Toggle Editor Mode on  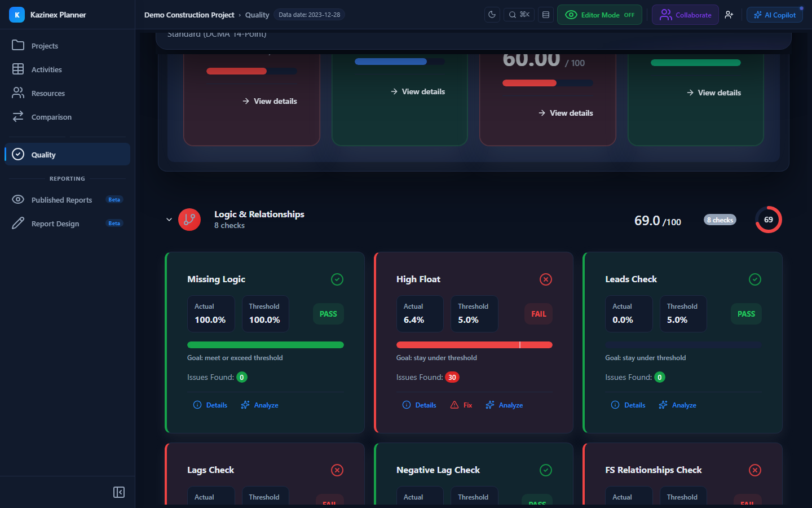[599, 15]
